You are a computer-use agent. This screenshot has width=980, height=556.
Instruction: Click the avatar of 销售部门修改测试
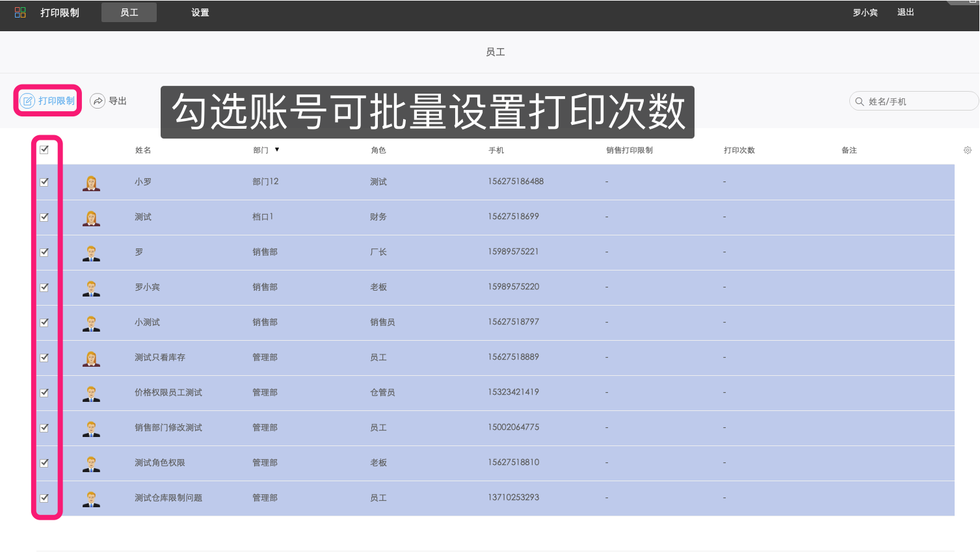coord(92,429)
